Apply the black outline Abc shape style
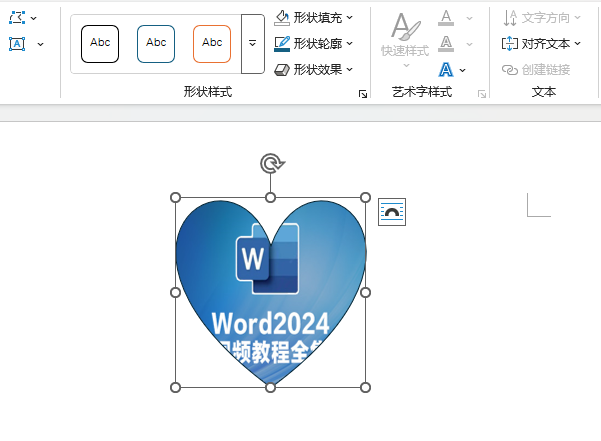Viewport: 601px width, 441px height. (x=100, y=44)
